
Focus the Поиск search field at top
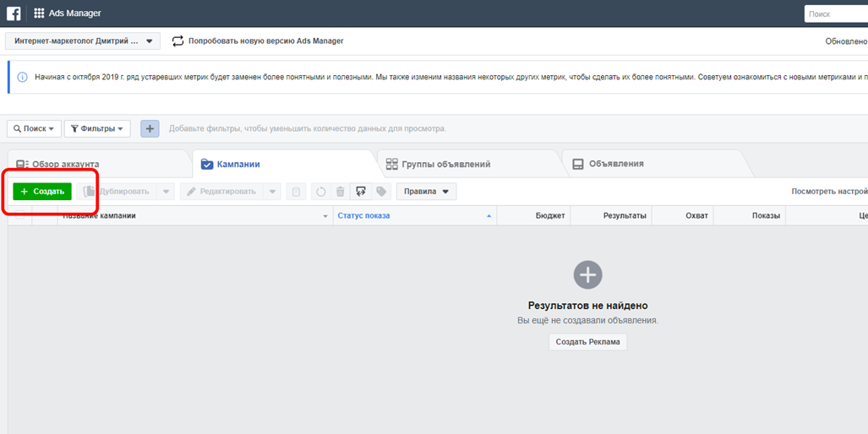[836, 14]
